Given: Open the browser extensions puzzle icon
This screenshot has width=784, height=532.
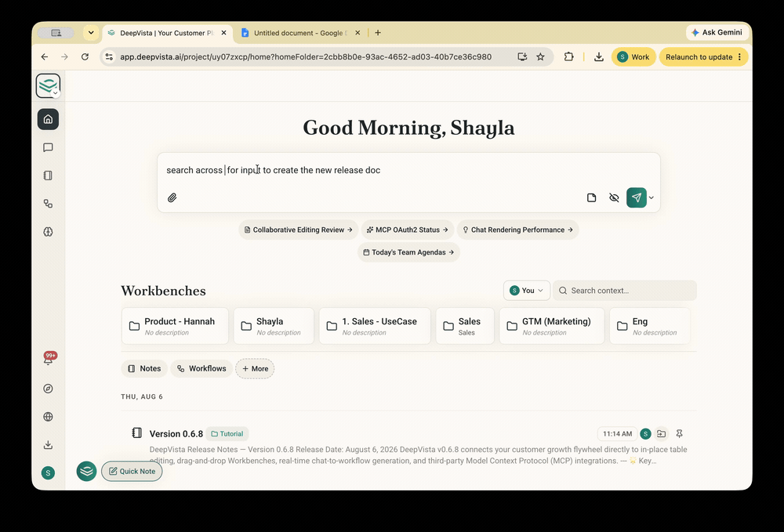Looking at the screenshot, I should [568, 57].
